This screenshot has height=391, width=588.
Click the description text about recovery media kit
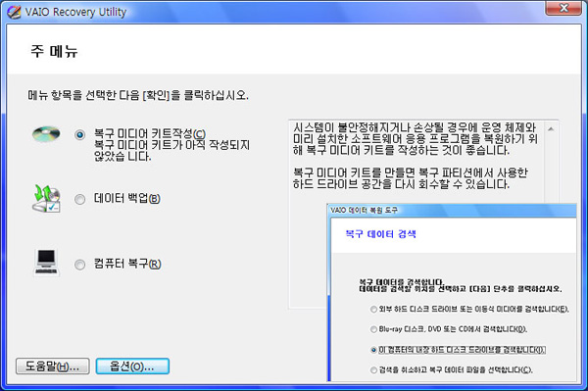pos(416,156)
